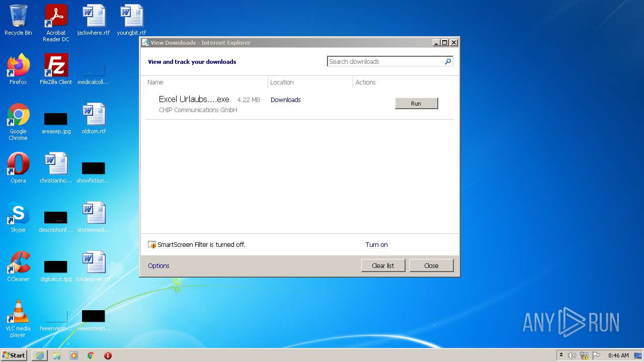Focus the Search downloads field

point(385,61)
